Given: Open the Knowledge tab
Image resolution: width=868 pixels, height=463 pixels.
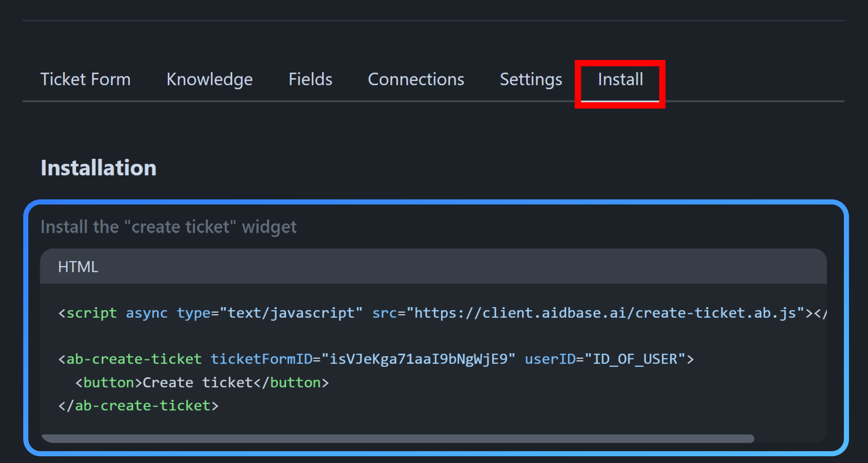Looking at the screenshot, I should (x=210, y=79).
